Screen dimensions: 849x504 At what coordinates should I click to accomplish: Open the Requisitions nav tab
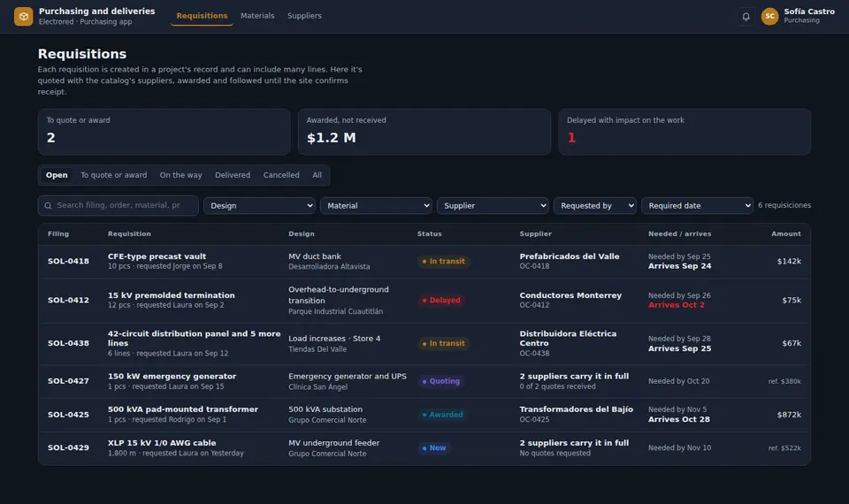[202, 16]
